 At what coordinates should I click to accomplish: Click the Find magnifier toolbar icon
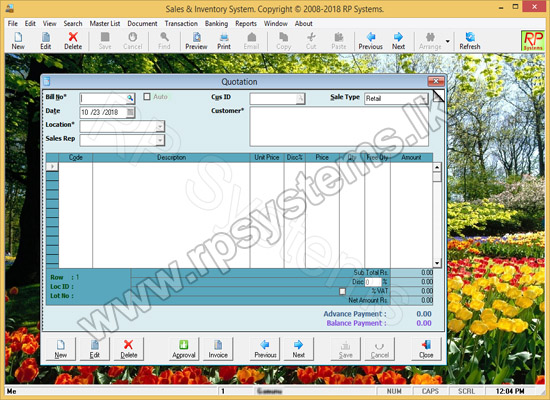[164, 37]
